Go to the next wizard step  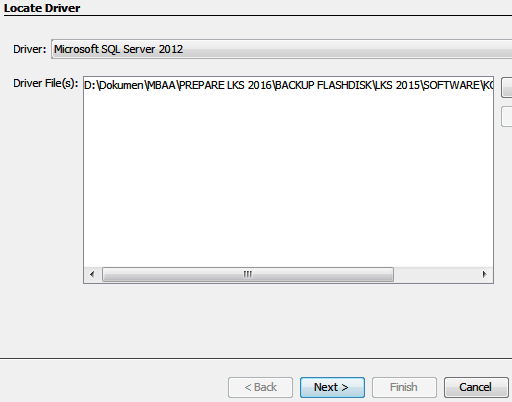(332, 387)
